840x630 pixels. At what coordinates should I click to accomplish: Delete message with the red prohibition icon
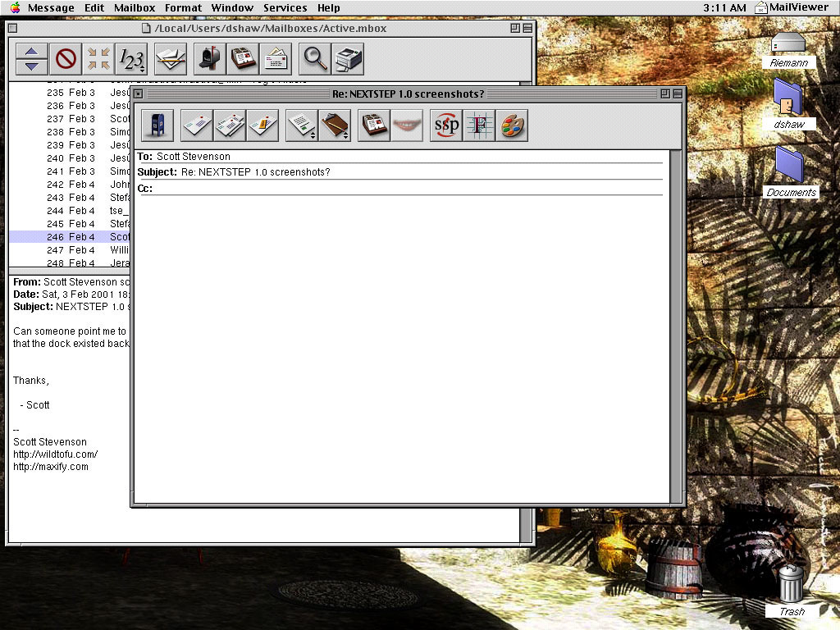pyautogui.click(x=66, y=59)
